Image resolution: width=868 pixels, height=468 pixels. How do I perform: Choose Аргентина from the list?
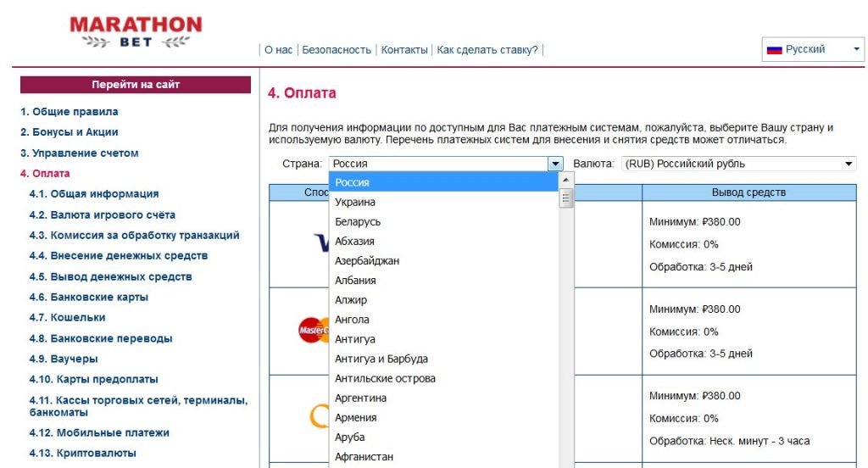point(443,398)
